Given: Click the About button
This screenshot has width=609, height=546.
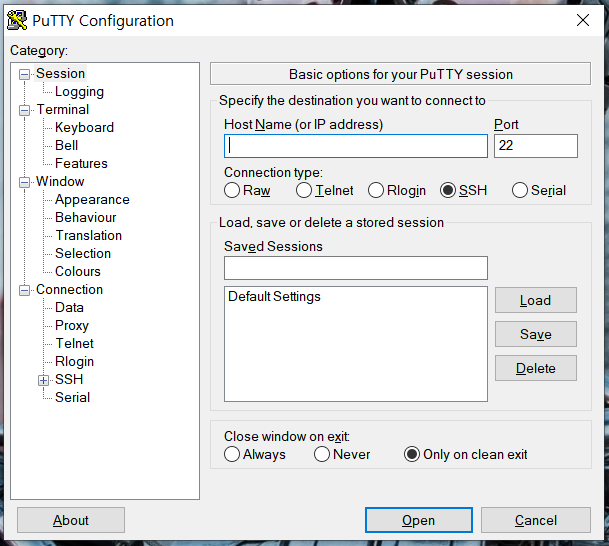Looking at the screenshot, I should click(x=71, y=520).
